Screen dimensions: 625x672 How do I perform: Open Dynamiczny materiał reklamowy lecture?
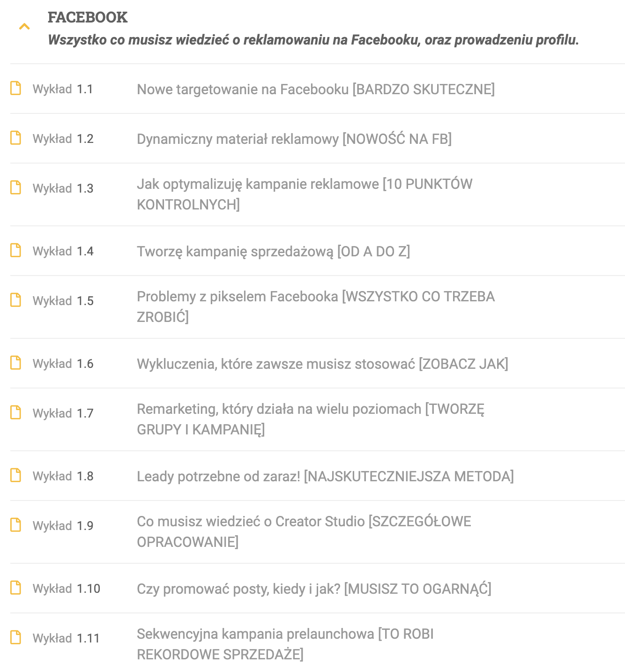coord(294,139)
